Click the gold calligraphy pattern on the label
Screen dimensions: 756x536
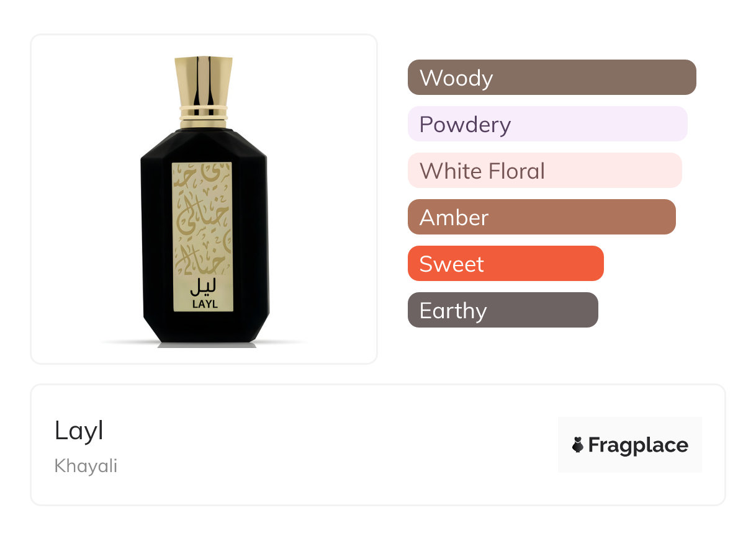click(202, 217)
